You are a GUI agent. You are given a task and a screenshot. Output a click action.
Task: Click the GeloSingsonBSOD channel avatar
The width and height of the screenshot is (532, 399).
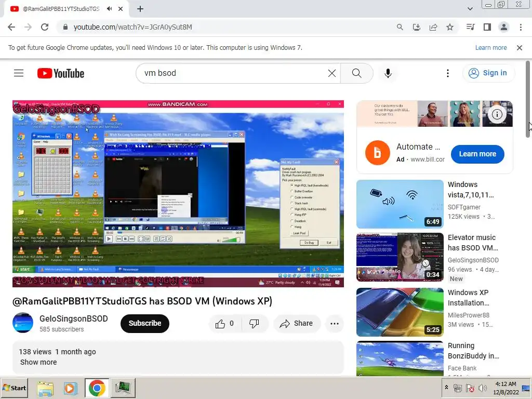tap(23, 323)
